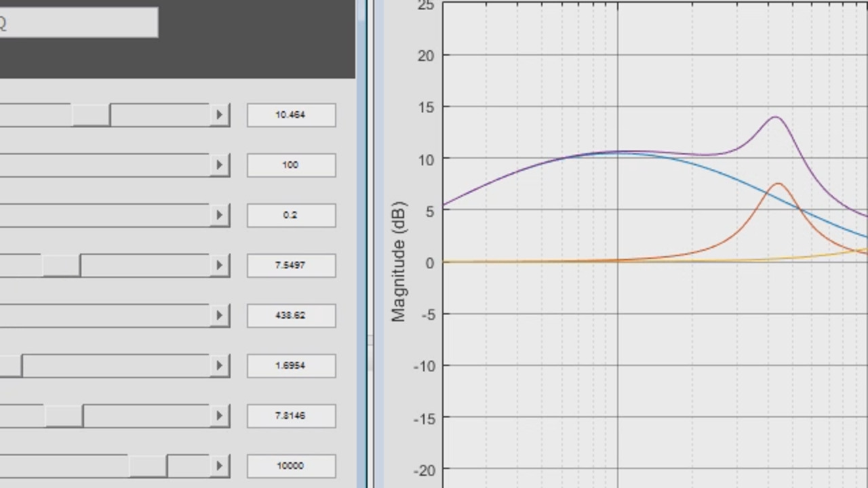This screenshot has height=488, width=868.
Task: Click the slider thumb in the 10000 row
Action: click(148, 466)
